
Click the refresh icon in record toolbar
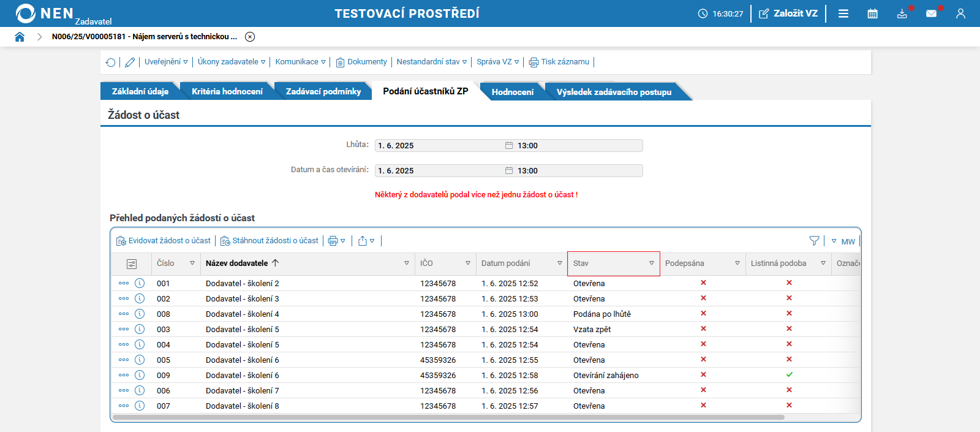coord(111,63)
